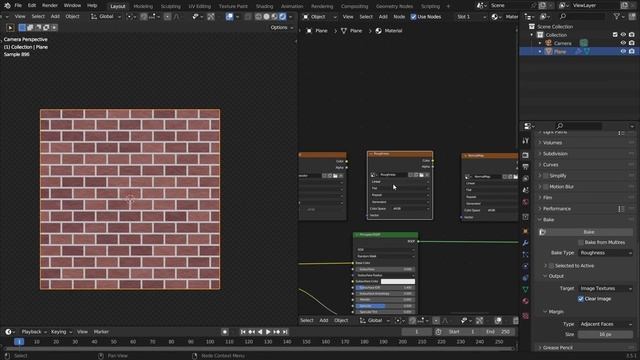Click the ViewLayer name field
The width and height of the screenshot is (640, 360).
point(596,6)
